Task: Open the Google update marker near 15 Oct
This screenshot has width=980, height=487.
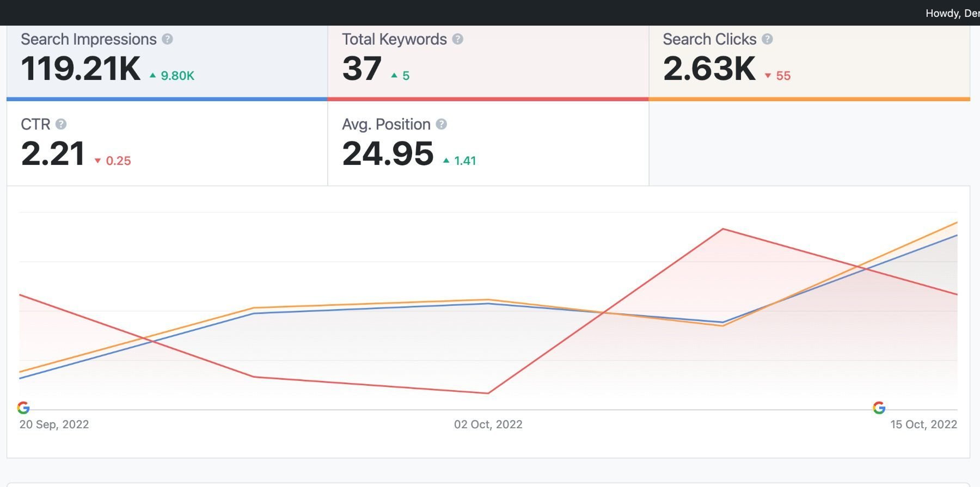Action: (879, 408)
